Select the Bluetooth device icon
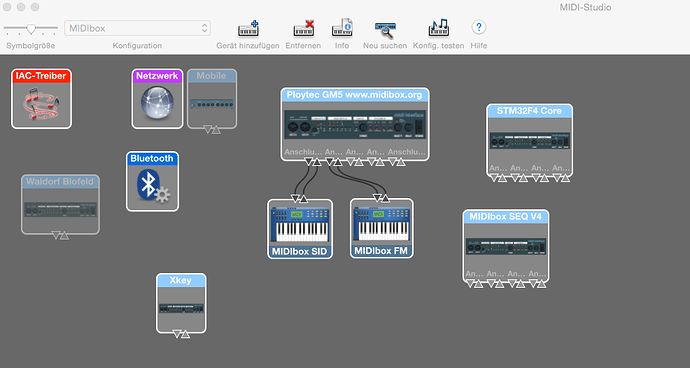690x368 pixels. pos(152,181)
